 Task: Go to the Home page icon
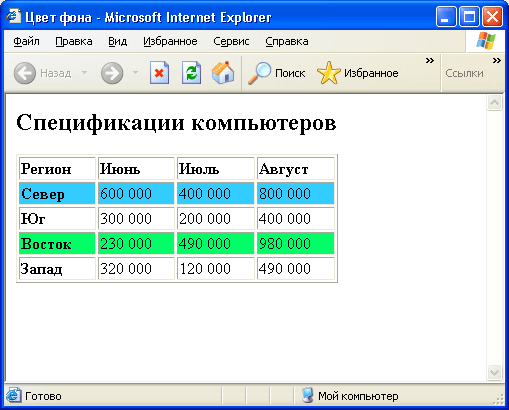223,72
